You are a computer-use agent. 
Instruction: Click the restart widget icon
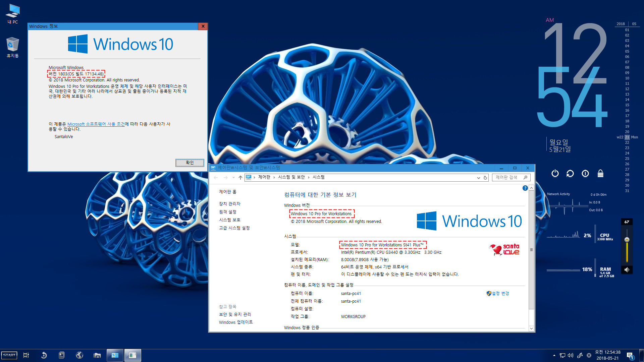pos(570,173)
